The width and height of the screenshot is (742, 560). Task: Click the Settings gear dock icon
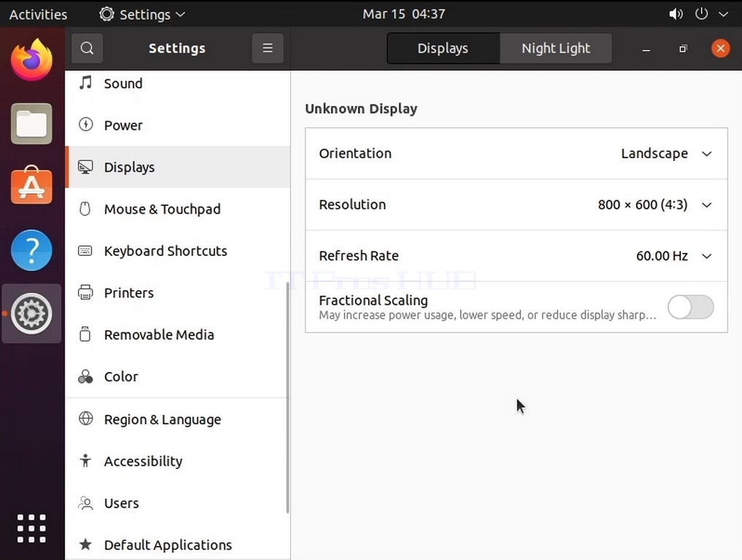(x=31, y=314)
